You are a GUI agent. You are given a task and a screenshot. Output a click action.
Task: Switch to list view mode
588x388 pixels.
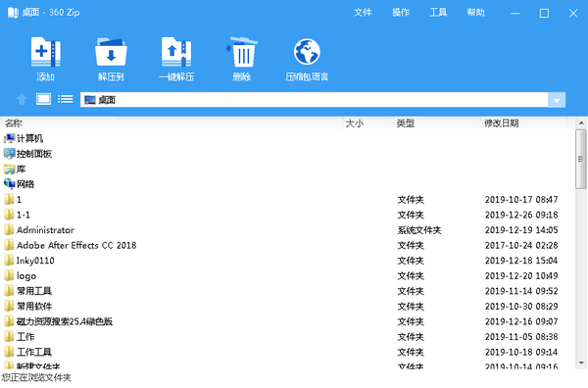tap(66, 99)
